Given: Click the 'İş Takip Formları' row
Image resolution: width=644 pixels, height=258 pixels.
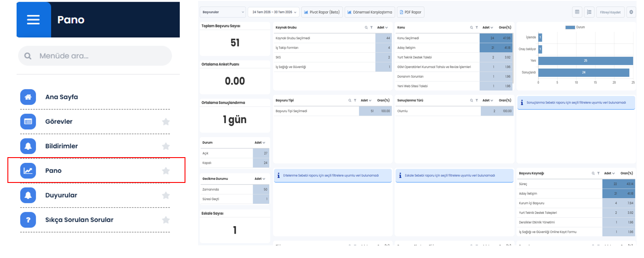Looking at the screenshot, I should tap(333, 48).
